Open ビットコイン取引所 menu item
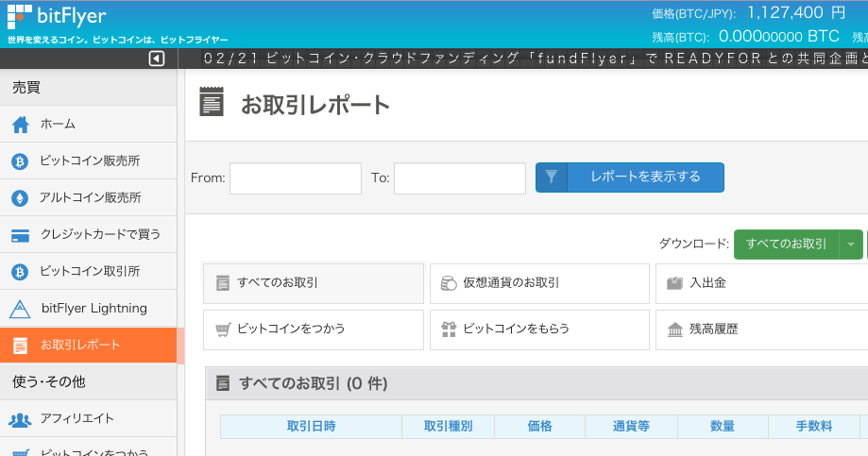The image size is (868, 456). pyautogui.click(x=89, y=271)
